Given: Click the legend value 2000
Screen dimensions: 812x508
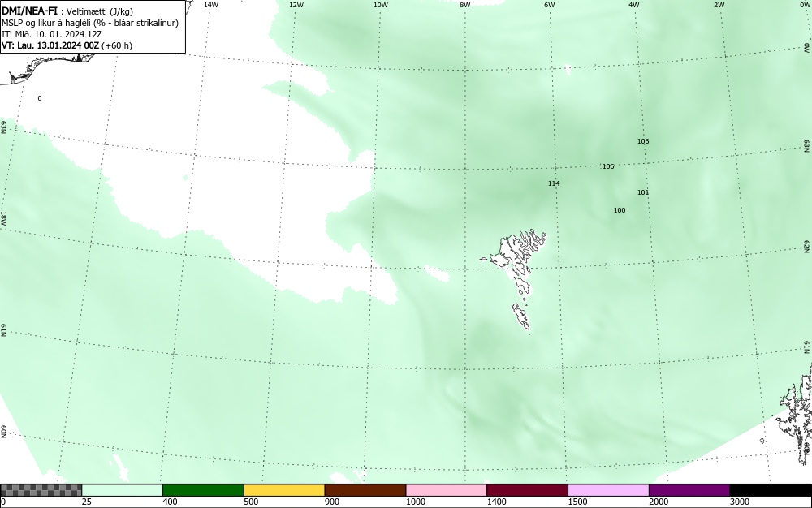Looking at the screenshot, I should point(659,502).
